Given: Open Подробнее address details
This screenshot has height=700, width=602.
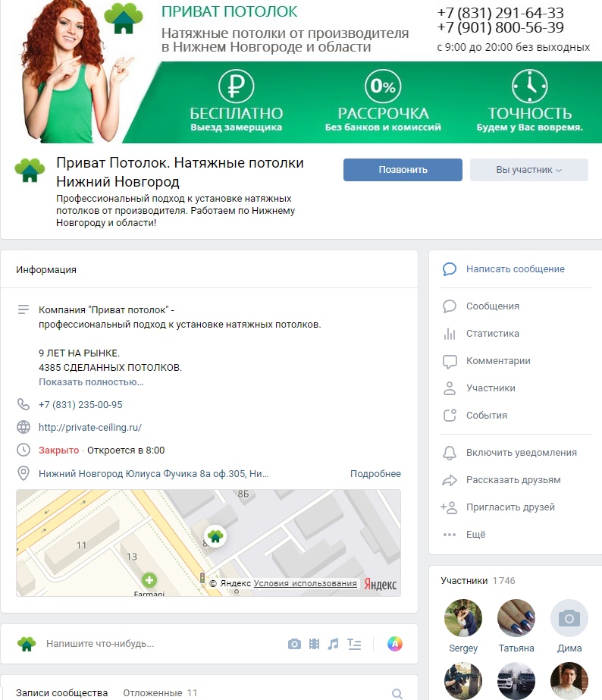Looking at the screenshot, I should (375, 474).
